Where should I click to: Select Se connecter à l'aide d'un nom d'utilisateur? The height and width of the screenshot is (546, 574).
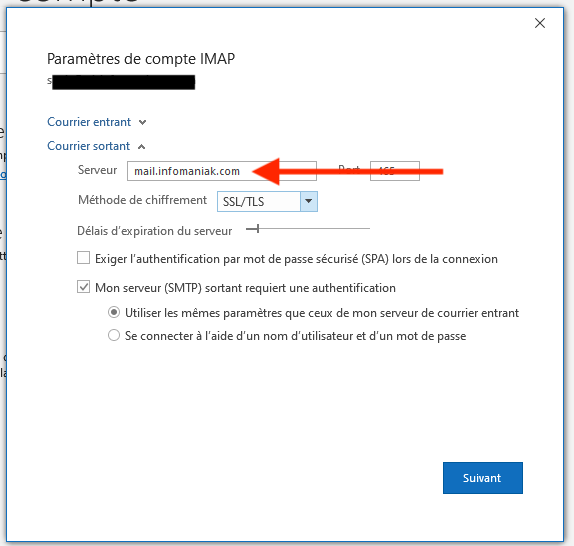(114, 335)
